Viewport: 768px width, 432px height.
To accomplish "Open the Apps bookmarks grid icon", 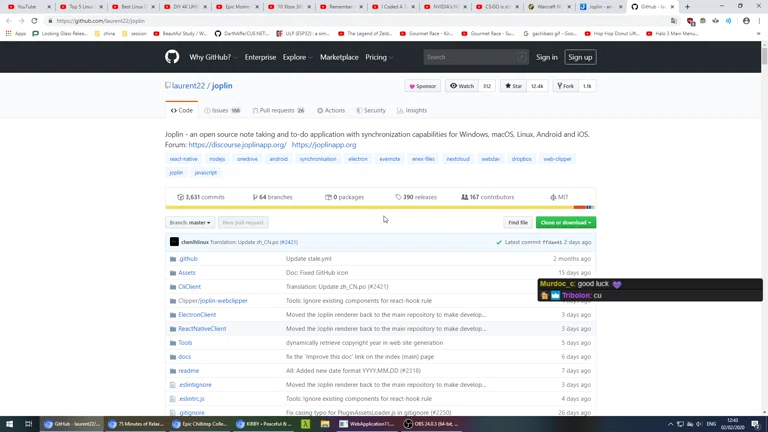I will coord(8,33).
